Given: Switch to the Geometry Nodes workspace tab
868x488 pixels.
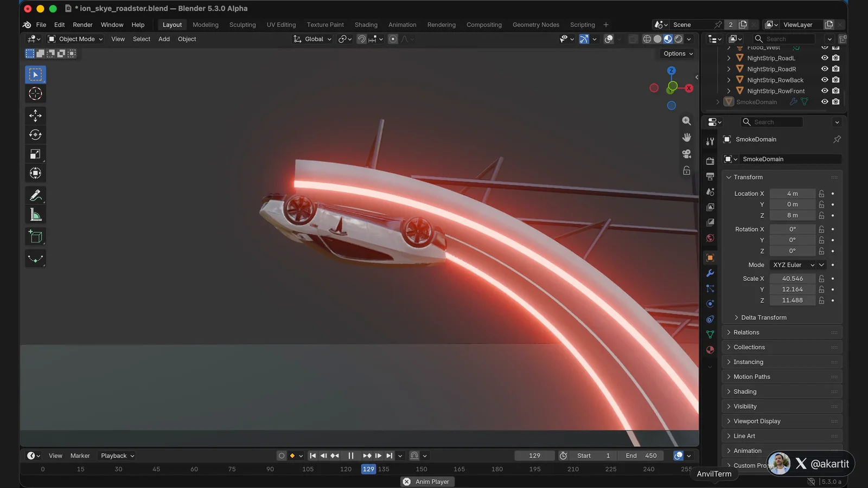Looking at the screenshot, I should (536, 25).
